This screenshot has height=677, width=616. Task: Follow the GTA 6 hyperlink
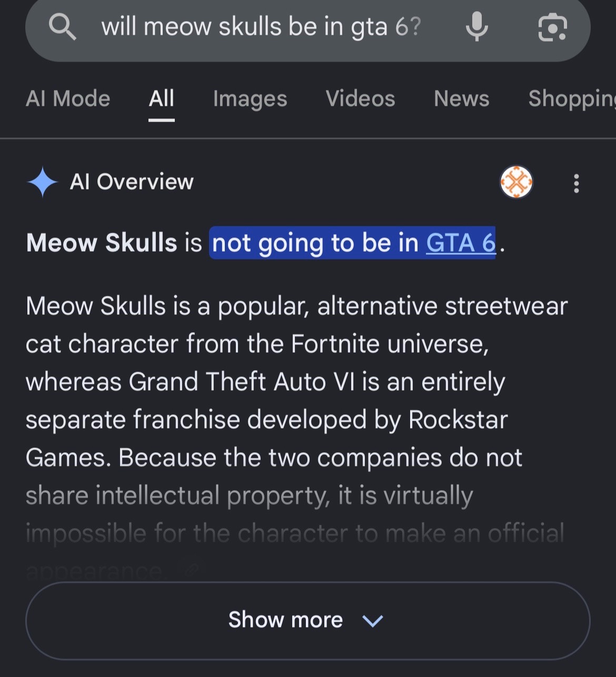point(461,243)
